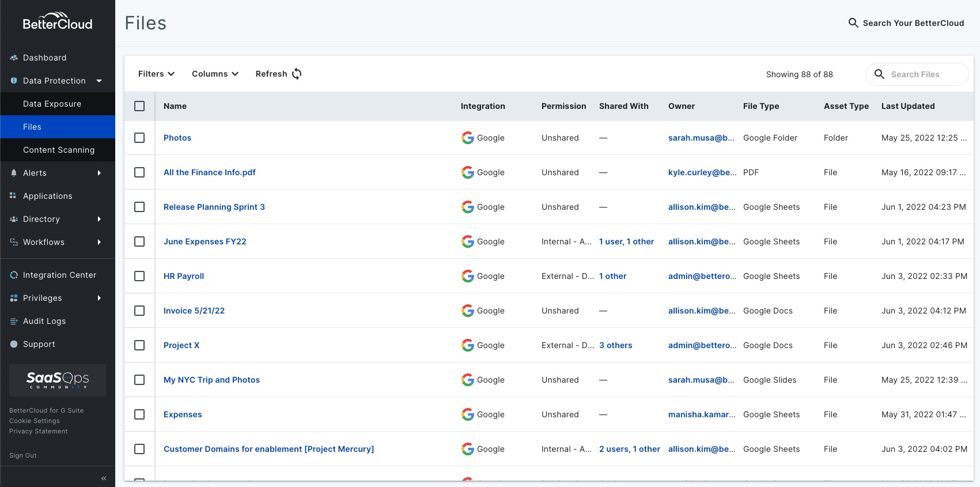Go to Content Scanning
This screenshot has height=487, width=980.
(58, 150)
